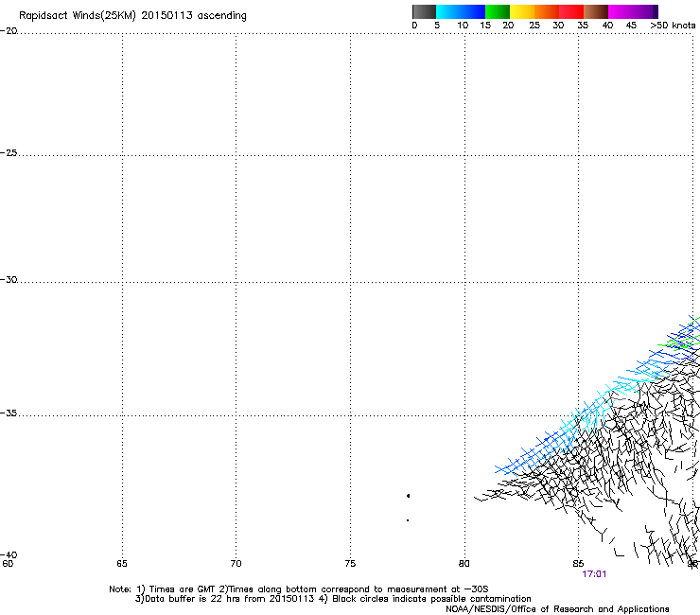Image resolution: width=700 pixels, height=615 pixels.
Task: Click the green 15-20 knots color segment
Action: click(x=498, y=11)
